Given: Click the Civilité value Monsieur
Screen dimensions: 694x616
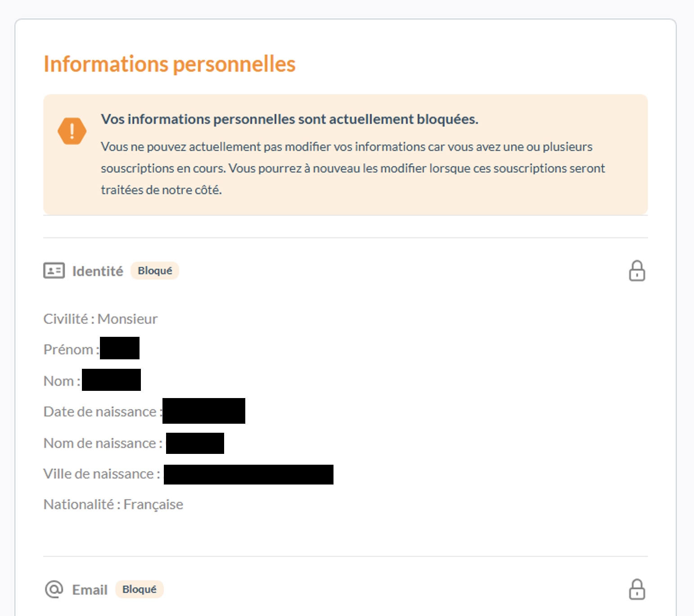Looking at the screenshot, I should pyautogui.click(x=127, y=319).
